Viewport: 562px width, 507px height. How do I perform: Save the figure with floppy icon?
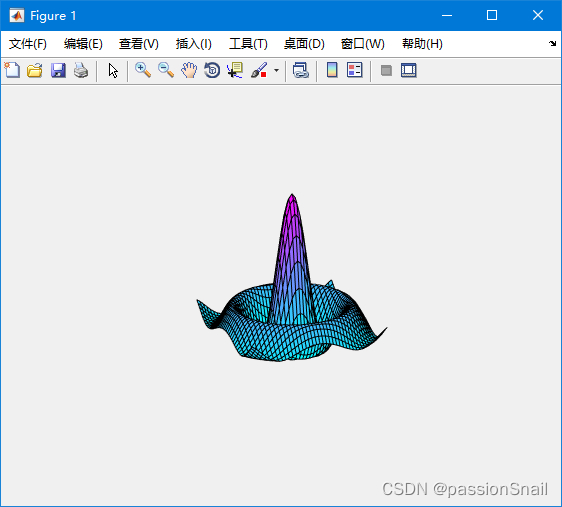point(58,70)
